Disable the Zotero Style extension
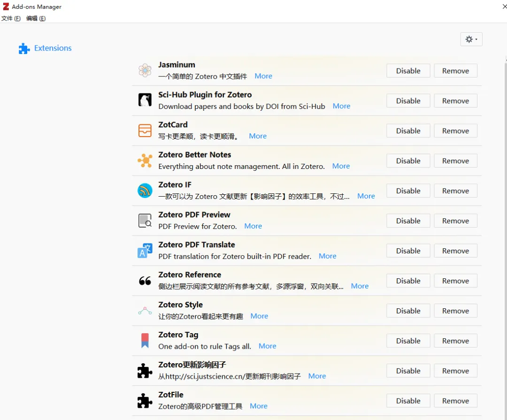Viewport: 507px width, 420px height. point(408,311)
